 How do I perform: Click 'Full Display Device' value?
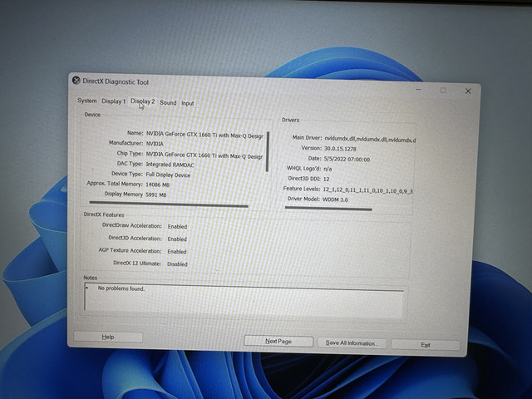tap(168, 175)
